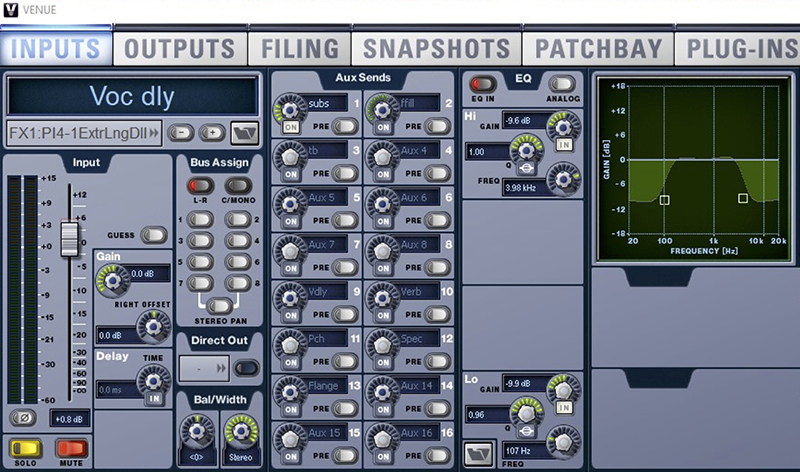Toggle the L-R bus assign switch

201,186
